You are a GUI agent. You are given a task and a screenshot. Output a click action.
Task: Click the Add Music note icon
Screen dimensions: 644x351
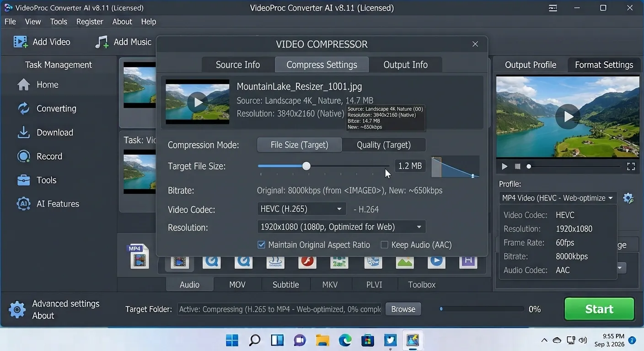coord(102,42)
